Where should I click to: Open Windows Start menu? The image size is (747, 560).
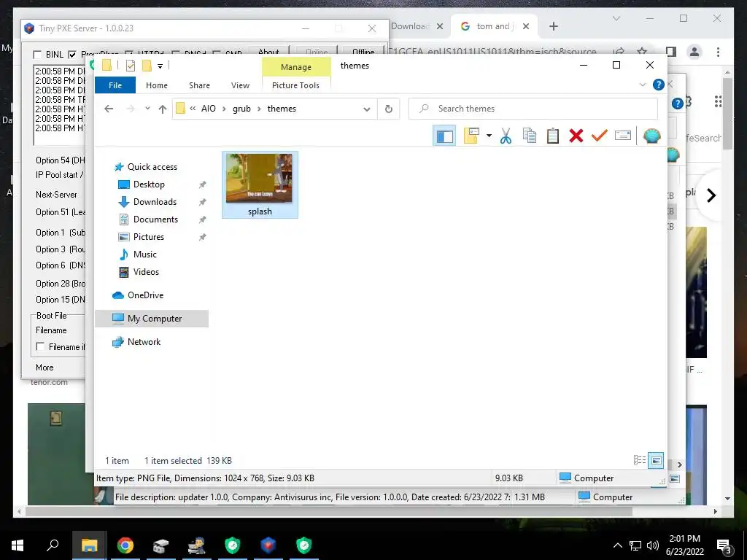pos(18,545)
